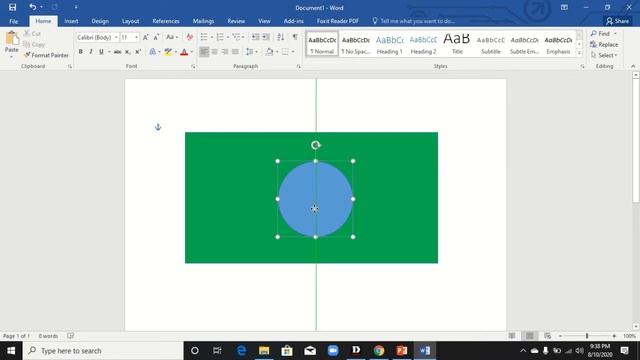Open the File menu
Viewport: 640px width, 360px height.
(x=13, y=21)
